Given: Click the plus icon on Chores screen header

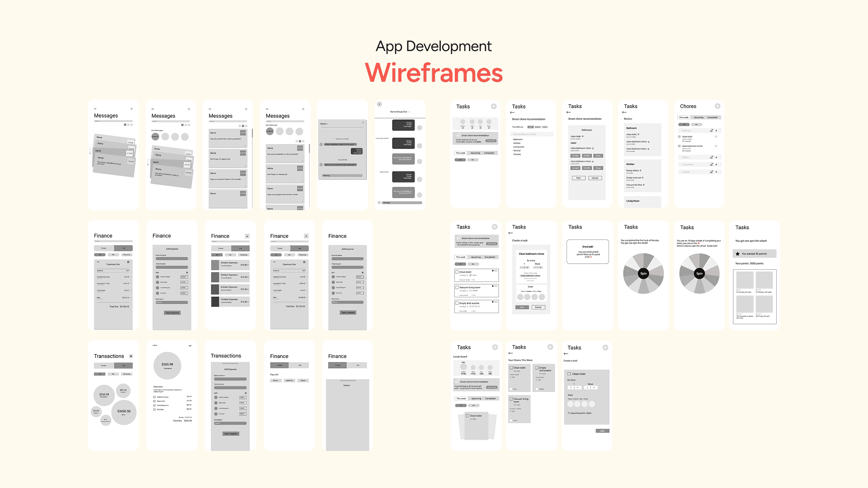Looking at the screenshot, I should (x=717, y=106).
